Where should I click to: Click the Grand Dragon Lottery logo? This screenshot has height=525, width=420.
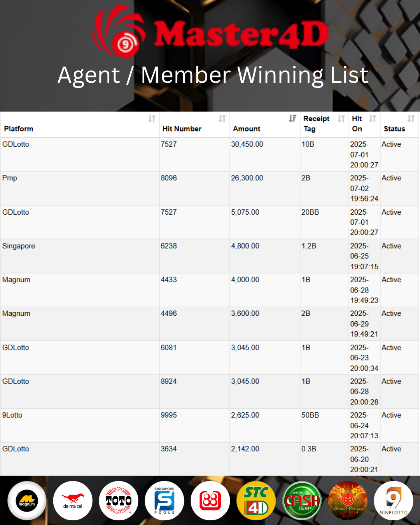point(348,500)
